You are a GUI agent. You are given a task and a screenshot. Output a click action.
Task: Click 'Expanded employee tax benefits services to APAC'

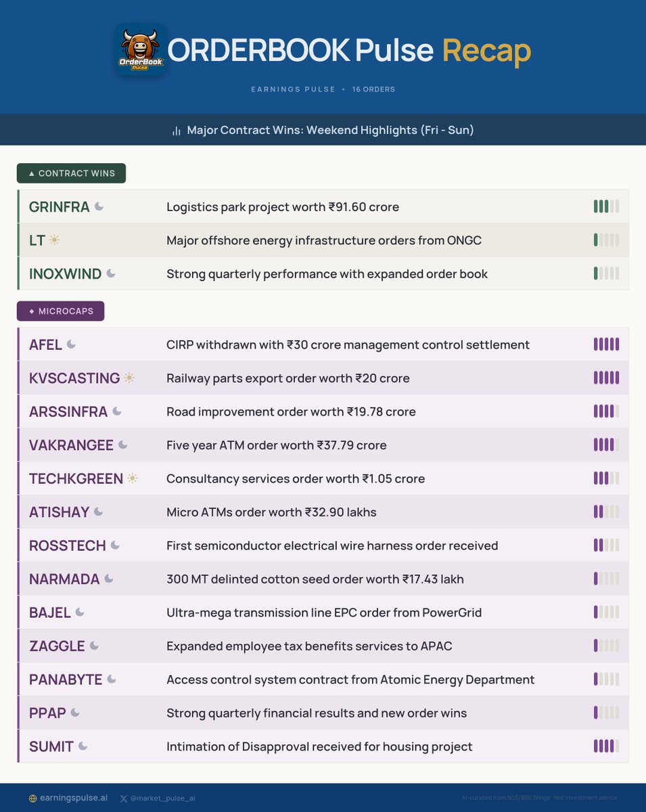click(x=309, y=646)
